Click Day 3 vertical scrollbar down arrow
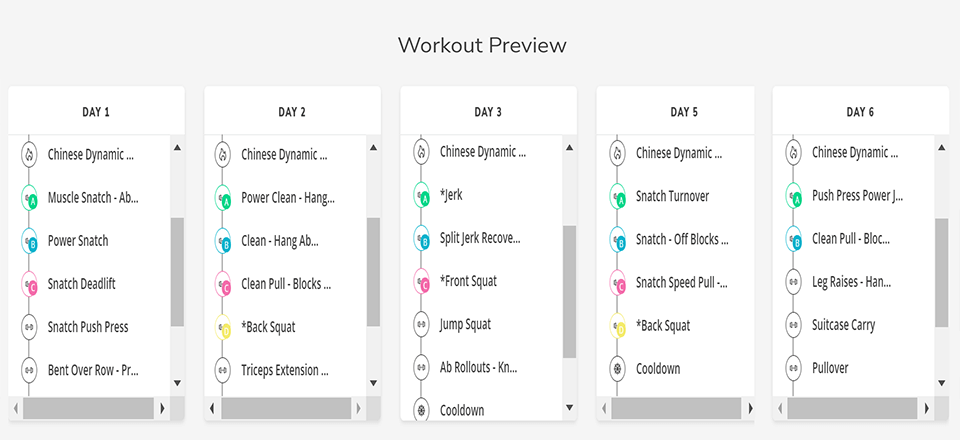Screen dimensions: 960x440 click(569, 408)
